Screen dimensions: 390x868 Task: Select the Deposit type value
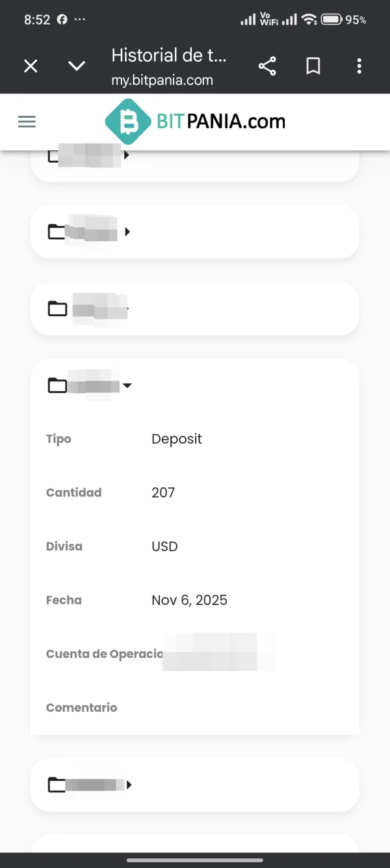coord(177,439)
